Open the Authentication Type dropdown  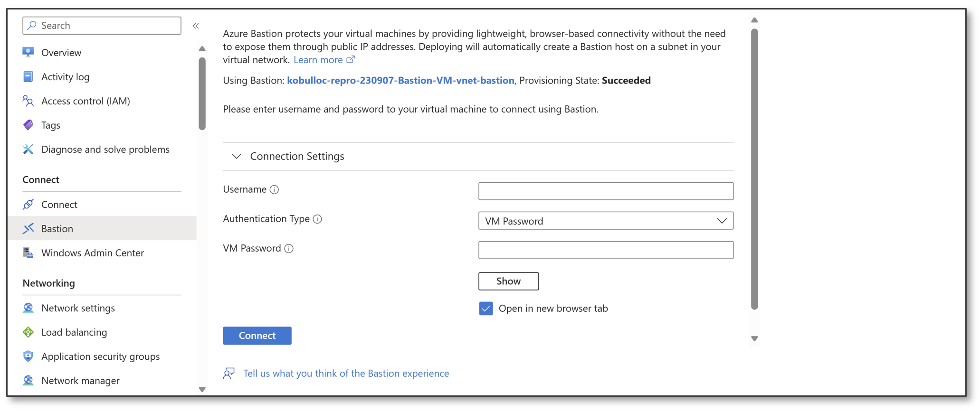click(606, 221)
